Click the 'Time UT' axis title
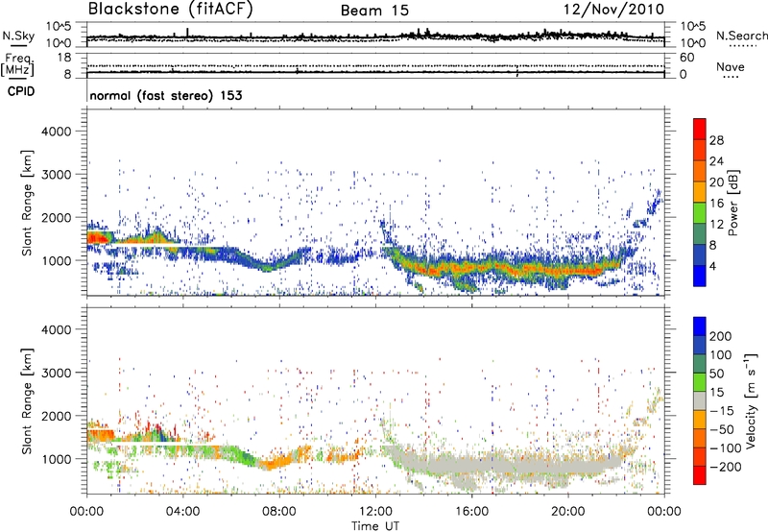Viewport: 768px width, 532px height. pos(375,526)
